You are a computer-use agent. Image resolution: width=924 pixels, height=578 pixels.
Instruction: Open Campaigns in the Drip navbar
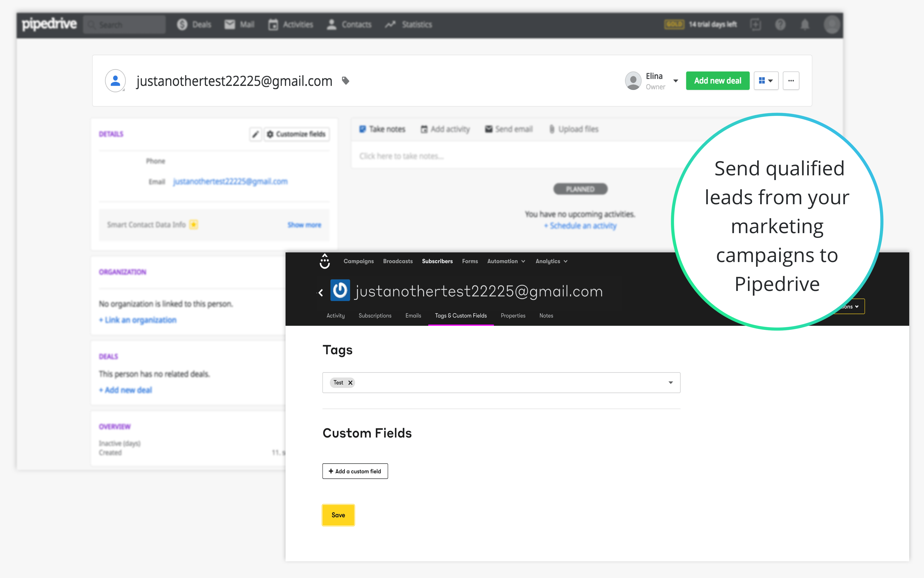point(359,261)
